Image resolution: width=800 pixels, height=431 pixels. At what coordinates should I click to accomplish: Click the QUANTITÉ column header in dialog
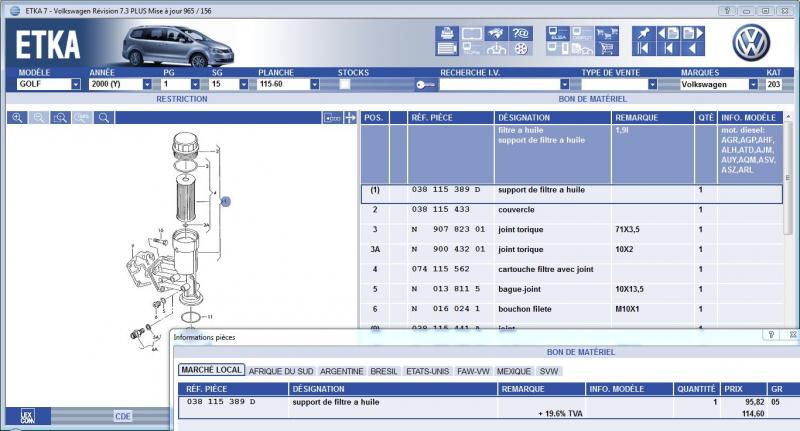tap(696, 389)
